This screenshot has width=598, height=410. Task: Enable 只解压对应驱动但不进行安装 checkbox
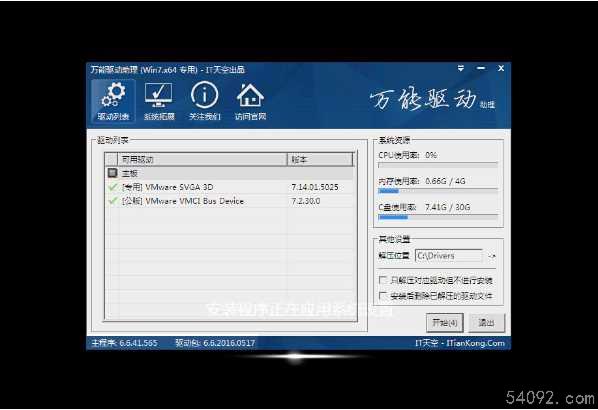[x=383, y=280]
